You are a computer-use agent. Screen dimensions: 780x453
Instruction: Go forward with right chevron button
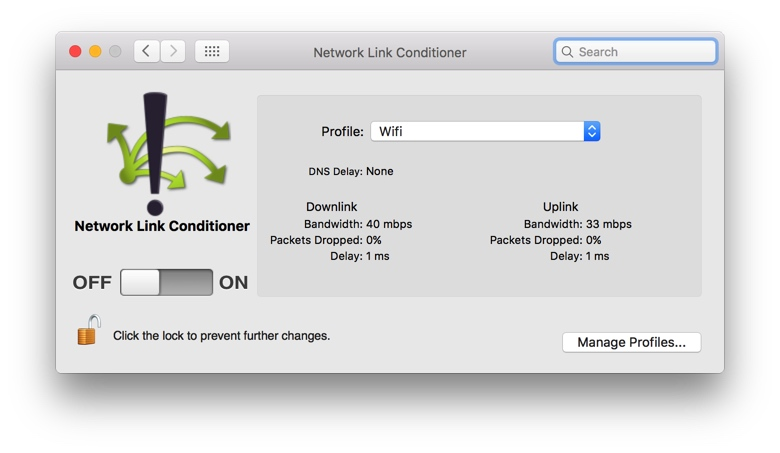tap(173, 51)
